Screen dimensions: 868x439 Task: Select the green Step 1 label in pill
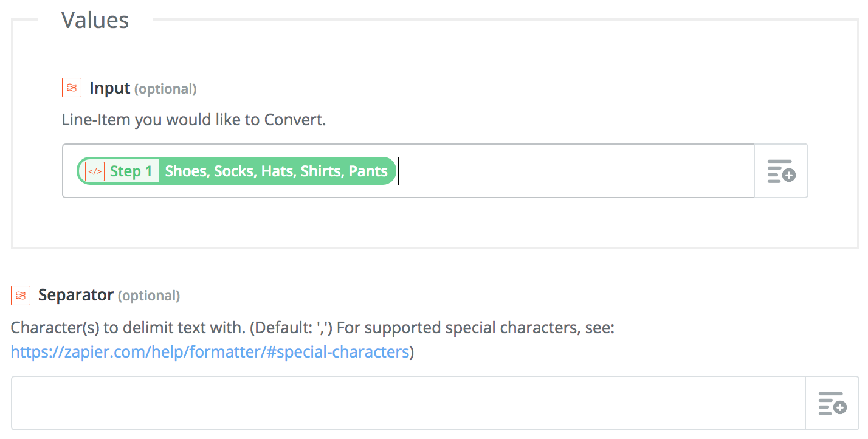(x=131, y=171)
